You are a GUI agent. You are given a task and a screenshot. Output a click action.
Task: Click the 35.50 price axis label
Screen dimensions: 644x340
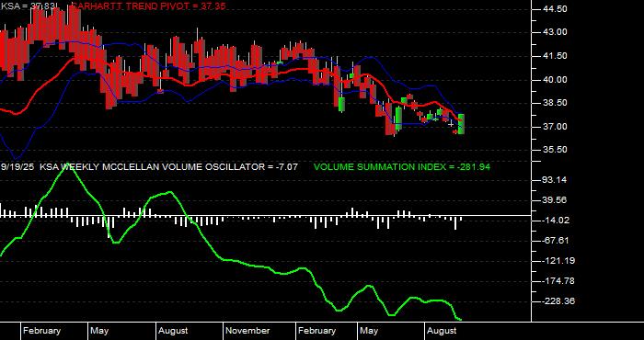pyautogui.click(x=555, y=150)
